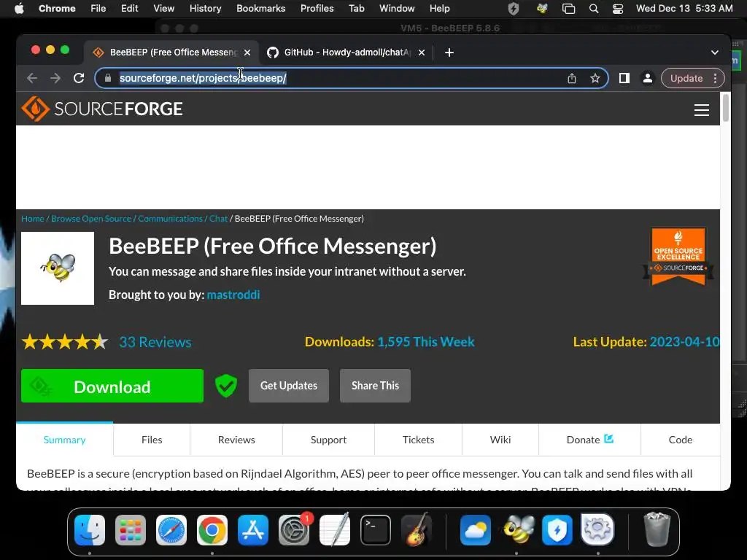The image size is (747, 560).
Task: Click the Chrome forward arrow
Action: click(x=55, y=78)
